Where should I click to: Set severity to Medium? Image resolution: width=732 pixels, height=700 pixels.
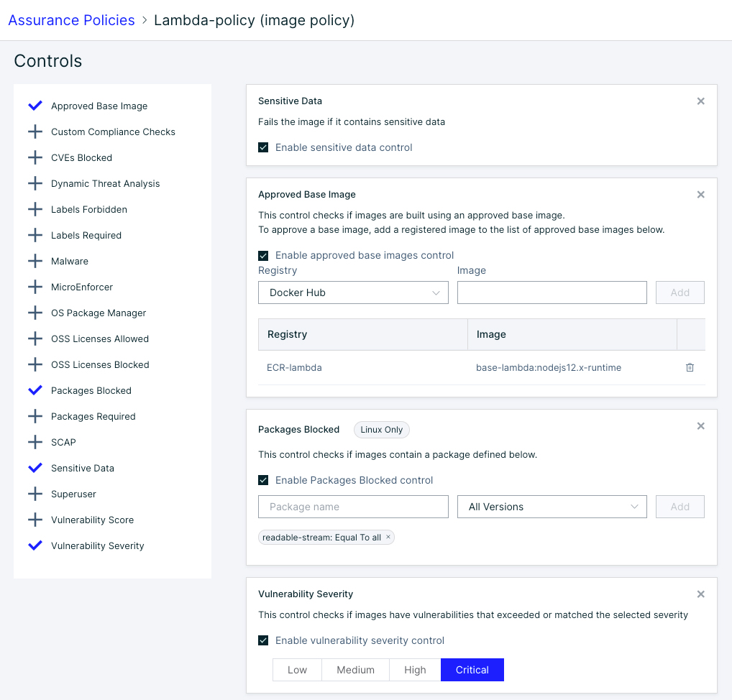click(356, 670)
